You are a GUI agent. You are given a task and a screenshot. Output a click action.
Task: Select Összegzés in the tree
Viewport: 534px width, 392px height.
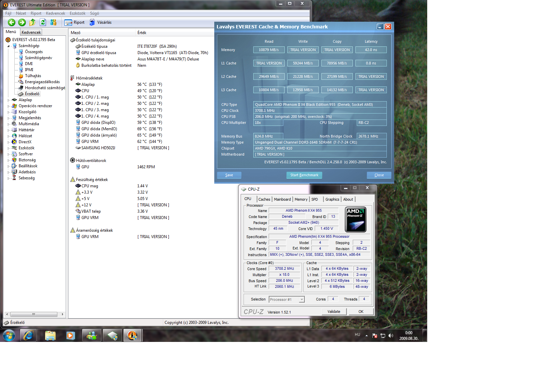[34, 52]
